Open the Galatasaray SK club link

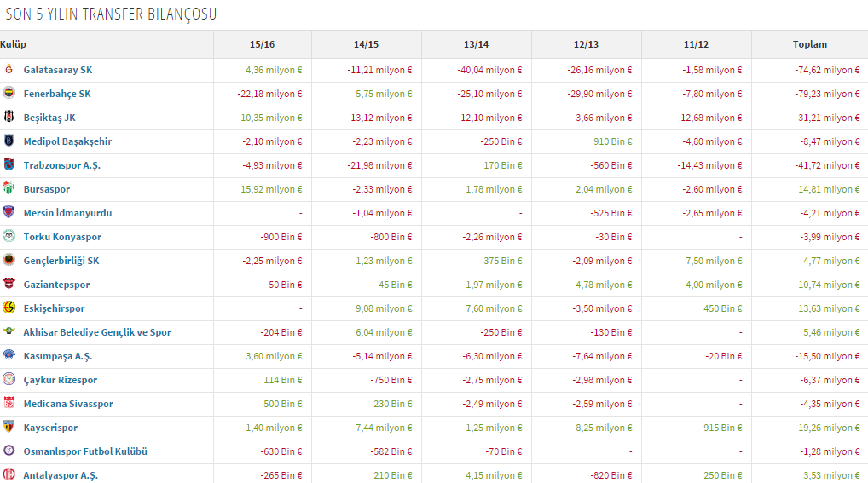58,70
